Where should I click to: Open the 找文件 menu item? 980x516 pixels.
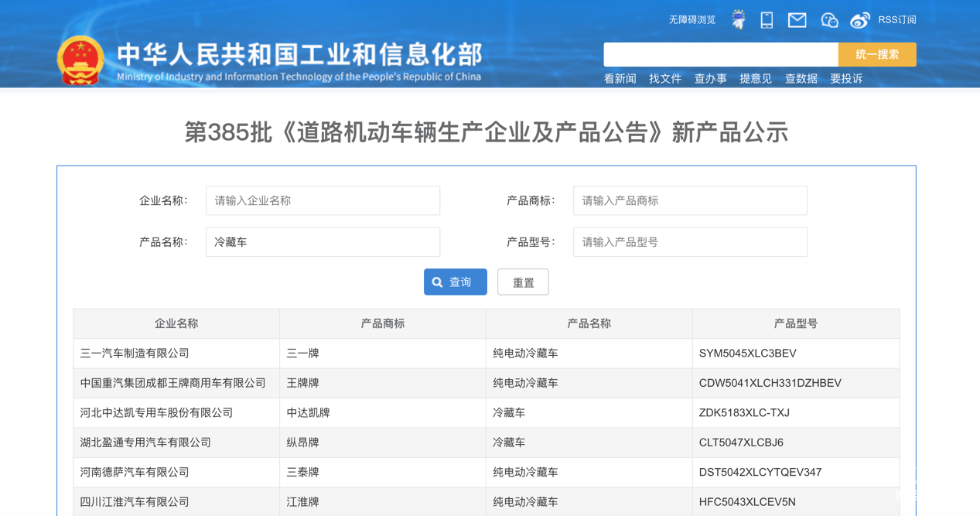[665, 78]
